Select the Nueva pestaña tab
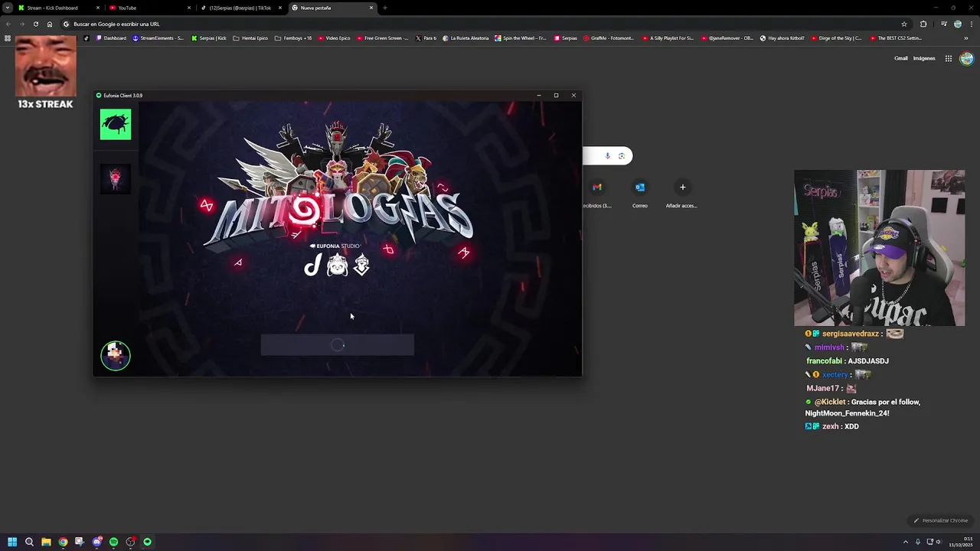 [332, 8]
